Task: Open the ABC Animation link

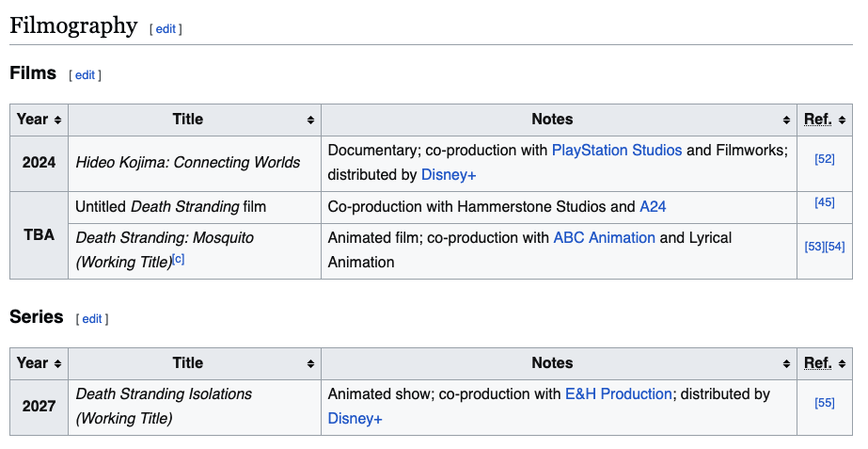Action: point(604,238)
